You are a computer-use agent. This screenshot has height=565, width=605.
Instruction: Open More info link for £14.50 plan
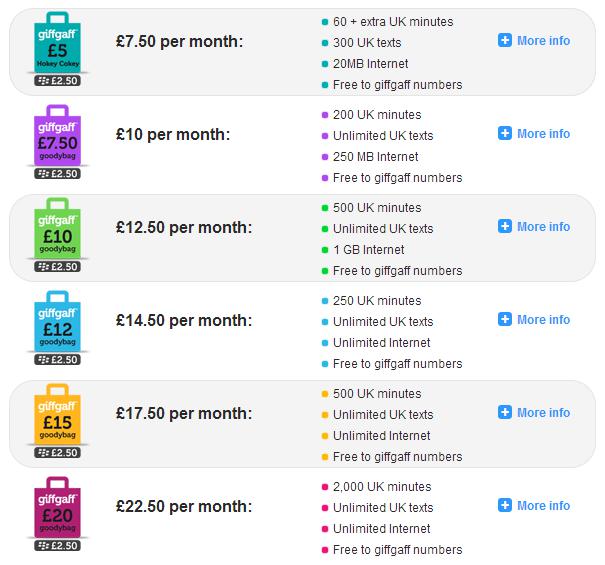pyautogui.click(x=543, y=320)
